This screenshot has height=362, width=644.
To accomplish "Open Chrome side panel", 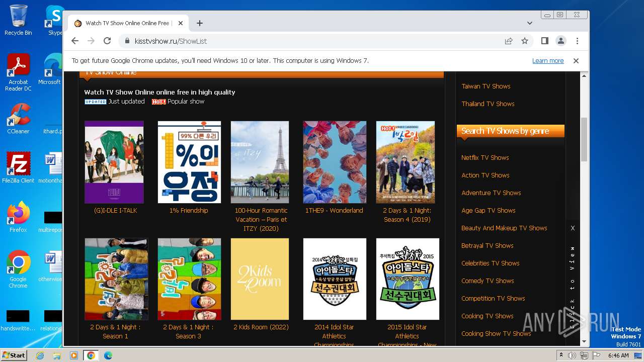I will tap(544, 41).
